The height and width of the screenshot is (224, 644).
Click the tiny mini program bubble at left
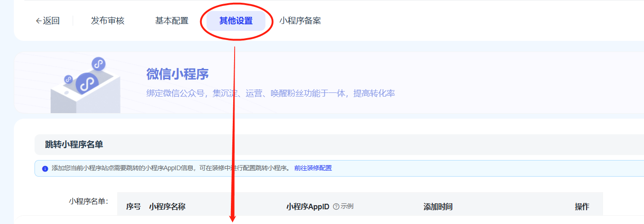(69, 80)
